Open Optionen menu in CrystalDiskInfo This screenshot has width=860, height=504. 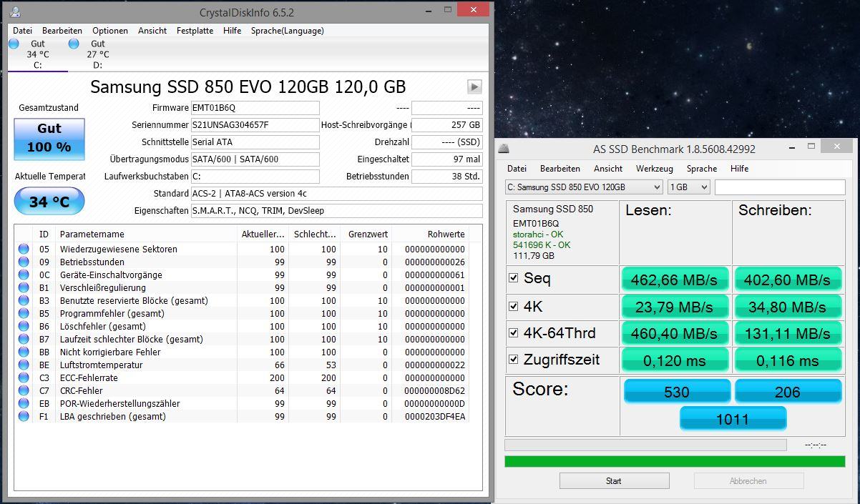110,31
